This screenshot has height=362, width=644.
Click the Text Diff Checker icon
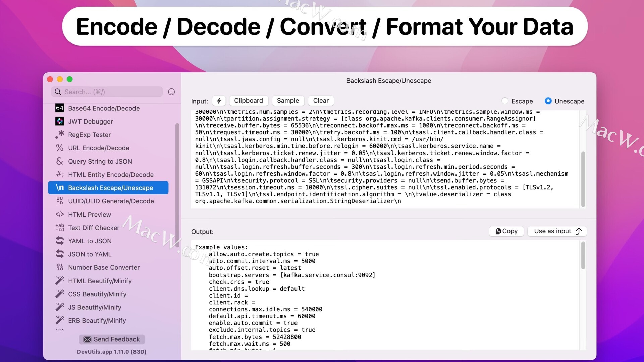(x=60, y=228)
